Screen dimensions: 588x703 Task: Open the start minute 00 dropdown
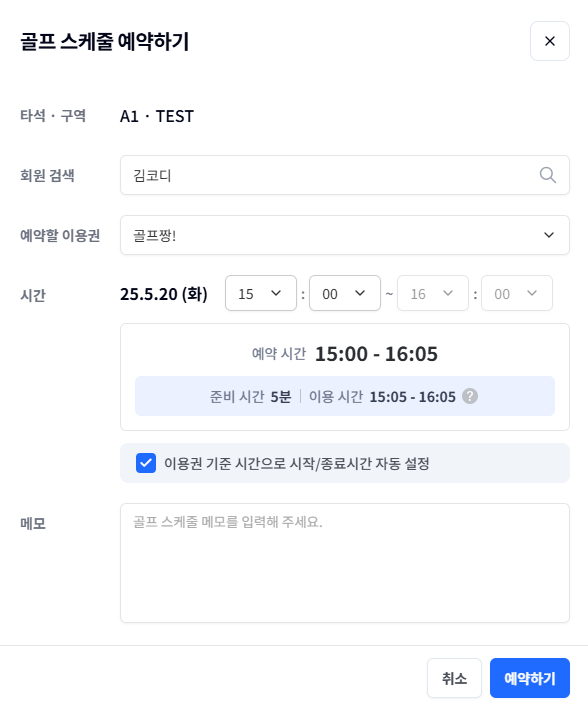344,293
